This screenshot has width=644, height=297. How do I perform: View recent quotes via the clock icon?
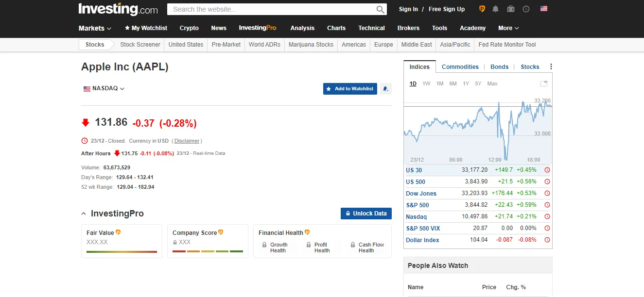click(x=525, y=9)
